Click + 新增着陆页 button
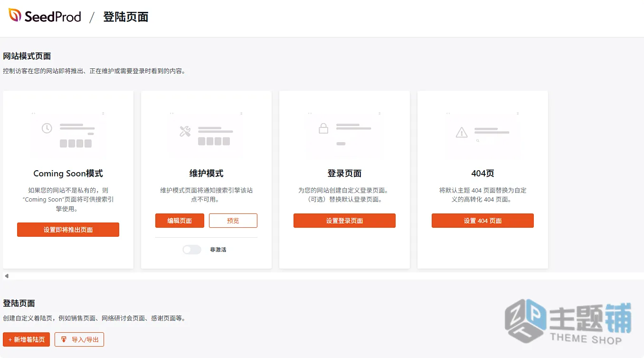Screen dimensions: 644x358 point(26,339)
